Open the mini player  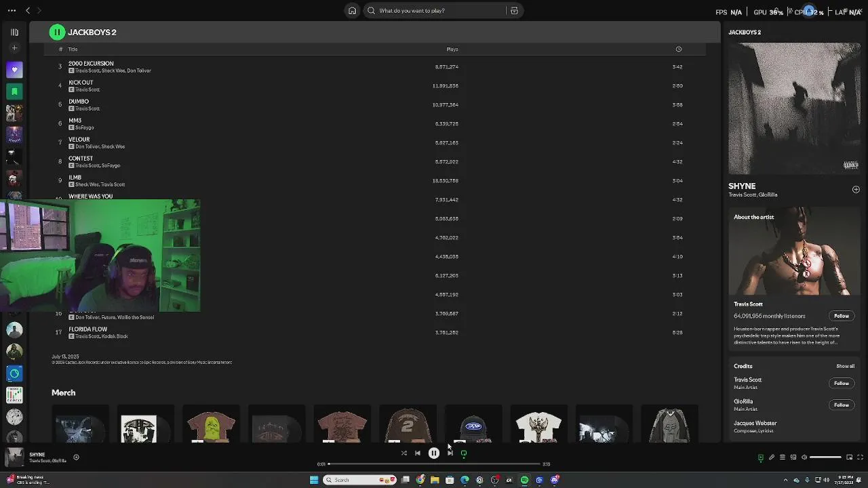849,457
